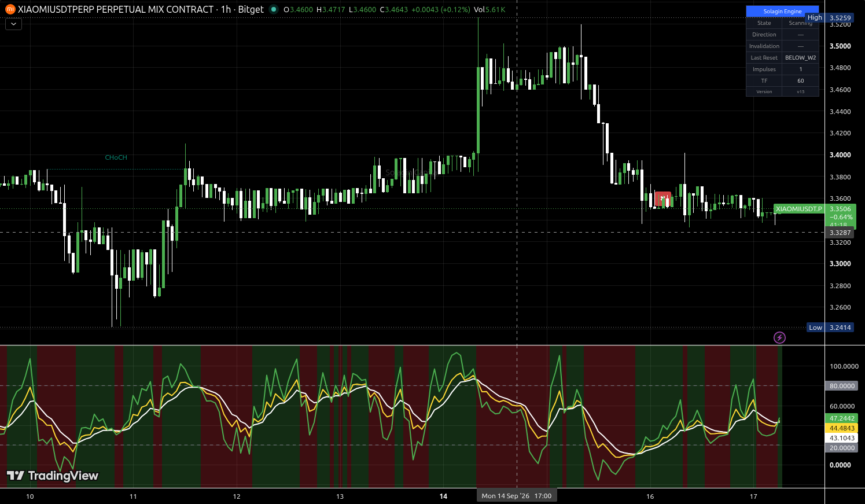The image size is (865, 504).
Task: Click the crosshair price label 3.3287
Action: (x=840, y=233)
